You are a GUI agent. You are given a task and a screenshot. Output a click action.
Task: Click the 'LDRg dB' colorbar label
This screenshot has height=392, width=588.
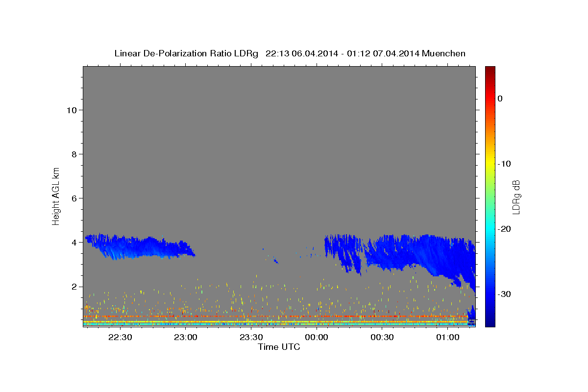tap(516, 197)
